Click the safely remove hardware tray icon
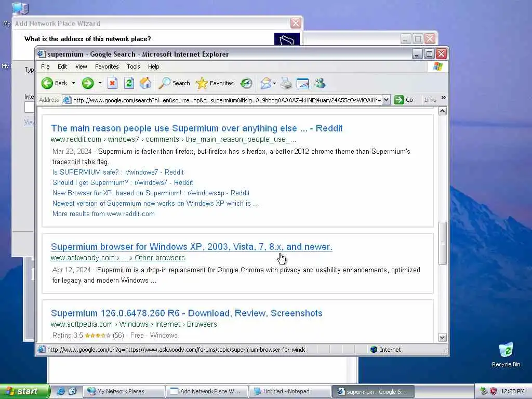 484,391
